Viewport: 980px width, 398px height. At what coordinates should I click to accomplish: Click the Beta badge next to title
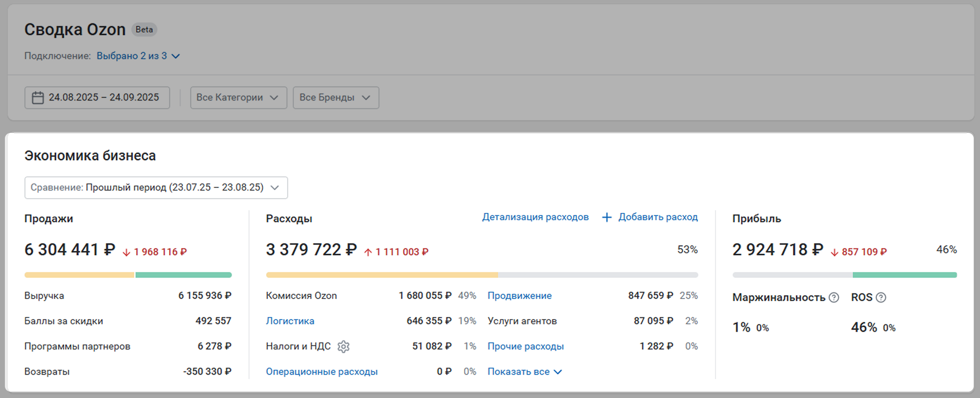[x=144, y=29]
